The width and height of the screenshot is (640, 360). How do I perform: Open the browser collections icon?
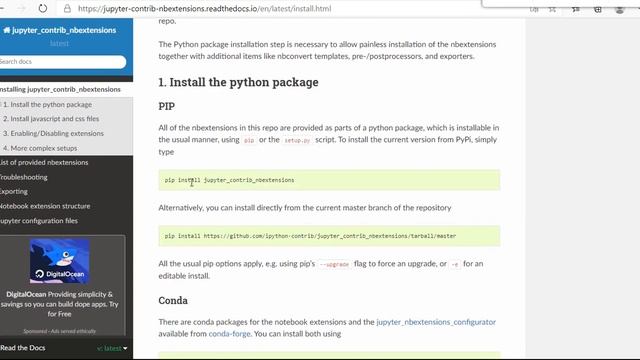pyautogui.click(x=598, y=9)
